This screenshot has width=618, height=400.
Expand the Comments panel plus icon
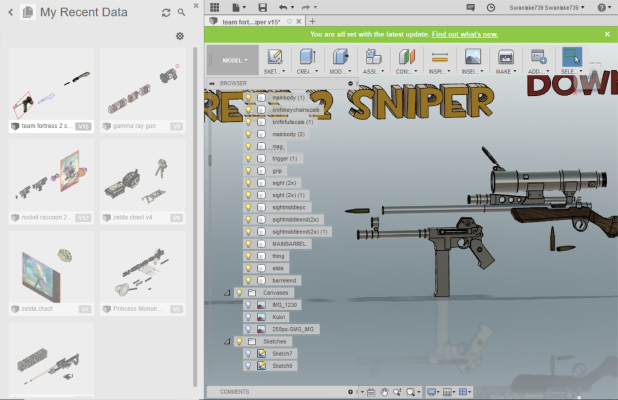[350, 392]
